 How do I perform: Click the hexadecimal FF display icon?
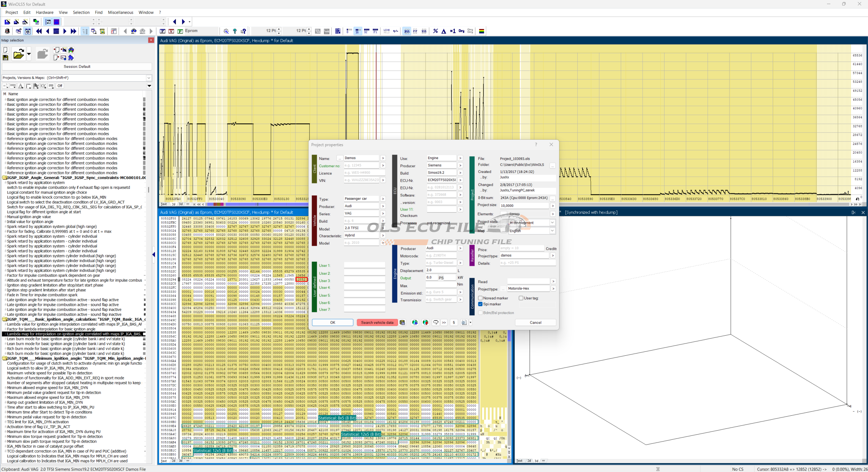click(x=415, y=31)
